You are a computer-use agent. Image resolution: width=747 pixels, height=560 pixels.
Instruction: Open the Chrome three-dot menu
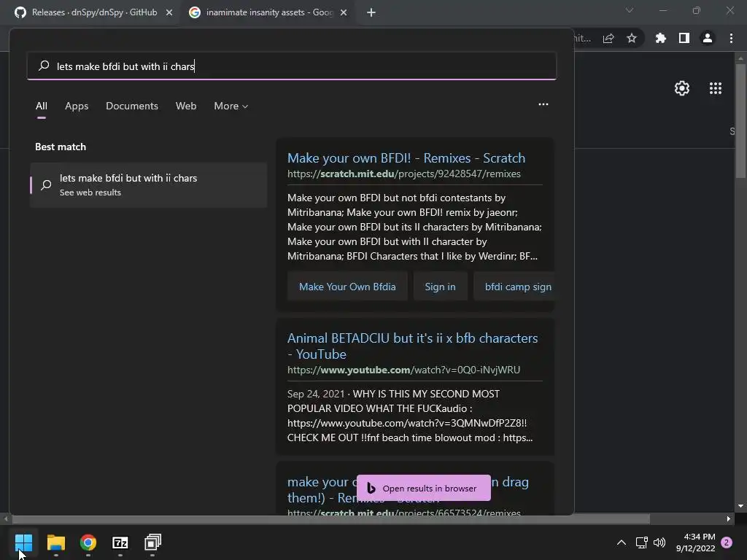[x=731, y=38]
